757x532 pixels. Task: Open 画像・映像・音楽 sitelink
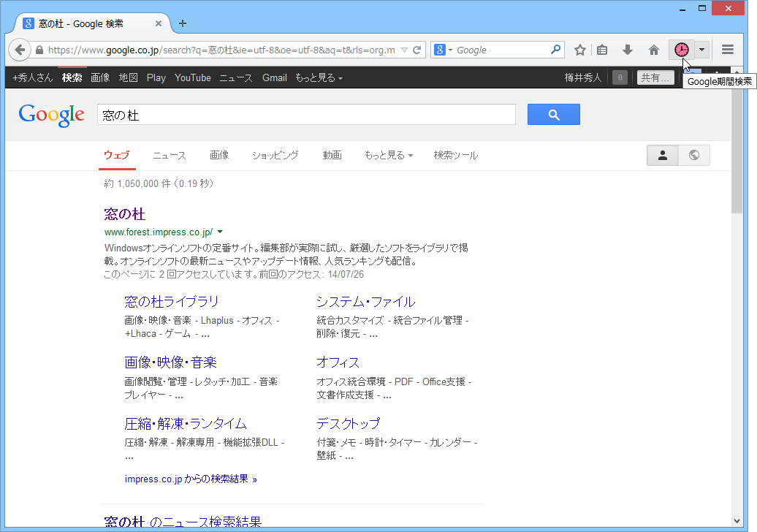[x=170, y=362]
